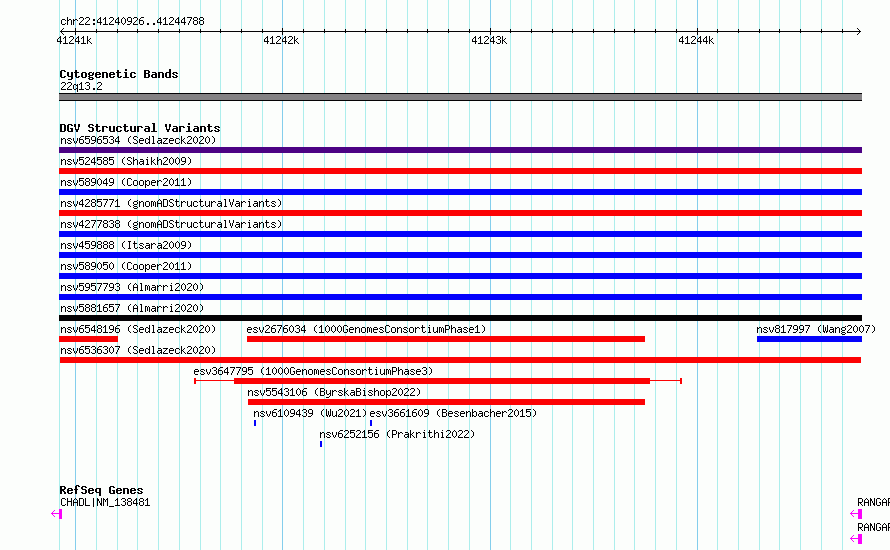890x550 pixels.
Task: Open nsv4285771 (gnomADStructuralVariants) label
Action: (x=171, y=203)
